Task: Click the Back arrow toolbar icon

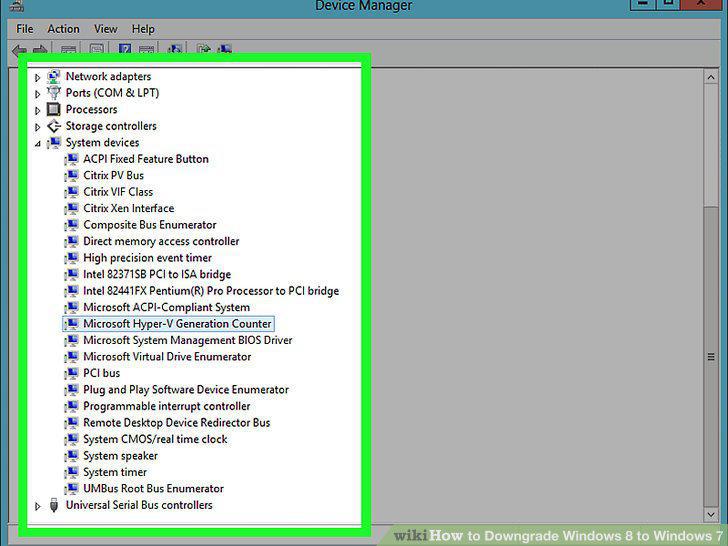Action: [x=19, y=50]
